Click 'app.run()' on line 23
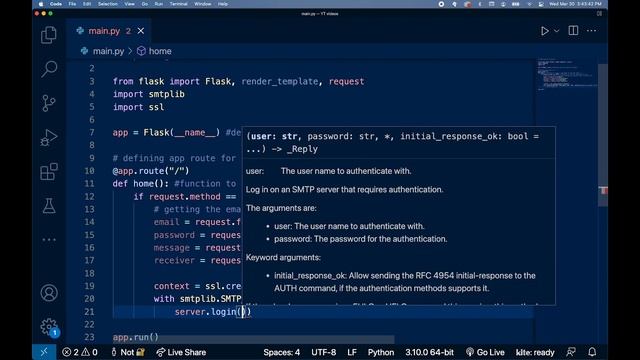The height and width of the screenshot is (360, 640). pyautogui.click(x=136, y=337)
